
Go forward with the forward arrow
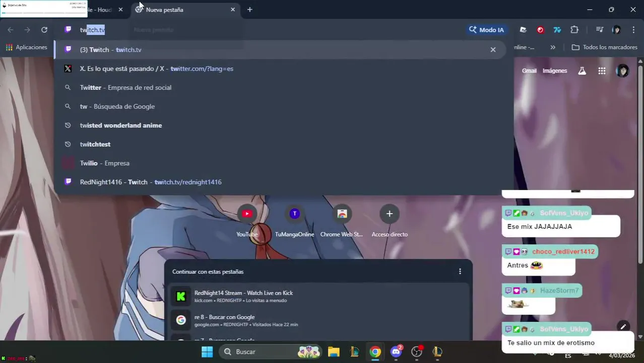click(27, 30)
